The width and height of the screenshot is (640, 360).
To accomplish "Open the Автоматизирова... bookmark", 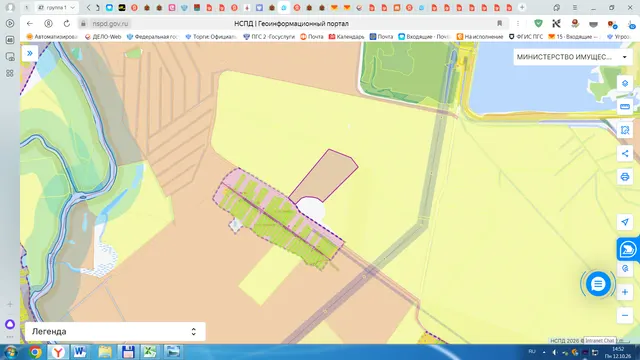I will [x=52, y=37].
